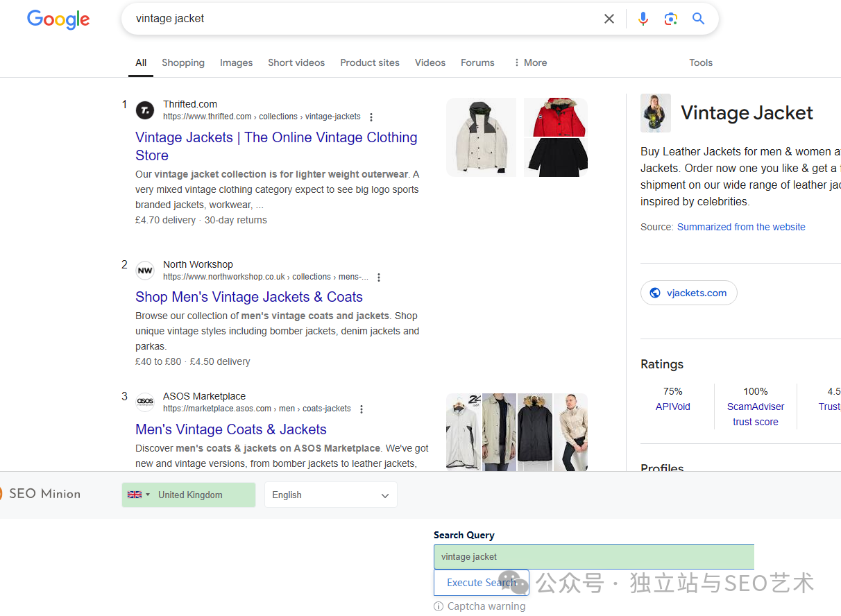
Task: Click the 'North Workshop' site name
Action: pyautogui.click(x=198, y=264)
